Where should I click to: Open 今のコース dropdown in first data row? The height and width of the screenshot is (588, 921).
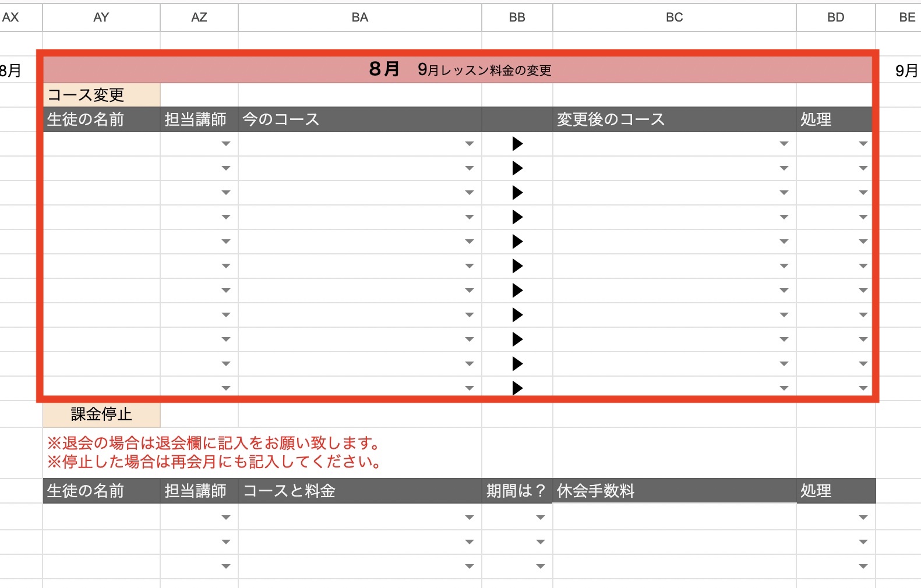coord(469,144)
